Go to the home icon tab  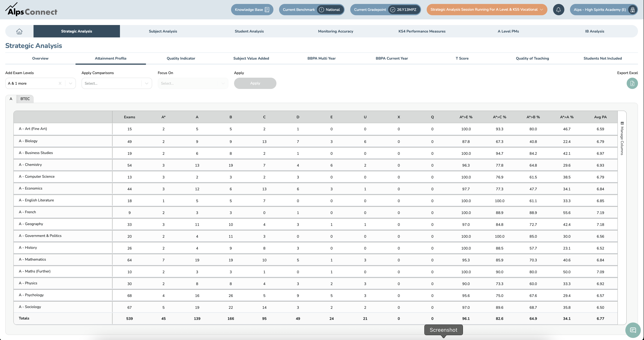(19, 31)
